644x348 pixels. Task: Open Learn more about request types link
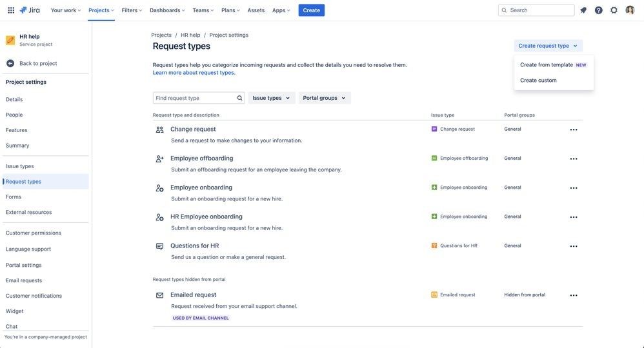(194, 73)
